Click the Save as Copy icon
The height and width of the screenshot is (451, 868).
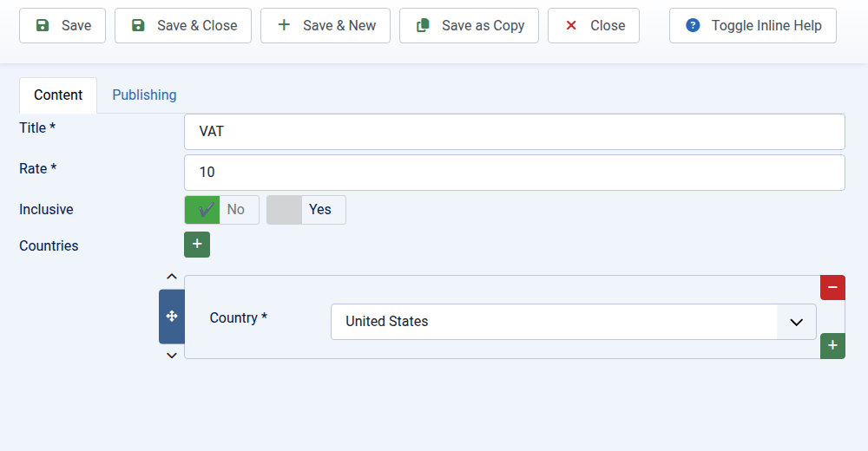click(x=423, y=26)
